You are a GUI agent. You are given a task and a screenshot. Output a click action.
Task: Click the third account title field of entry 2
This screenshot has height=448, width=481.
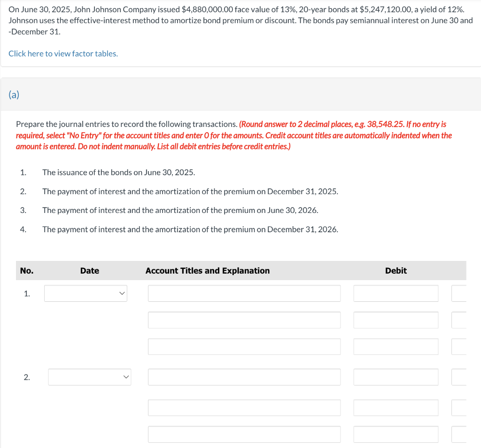pyautogui.click(x=244, y=434)
